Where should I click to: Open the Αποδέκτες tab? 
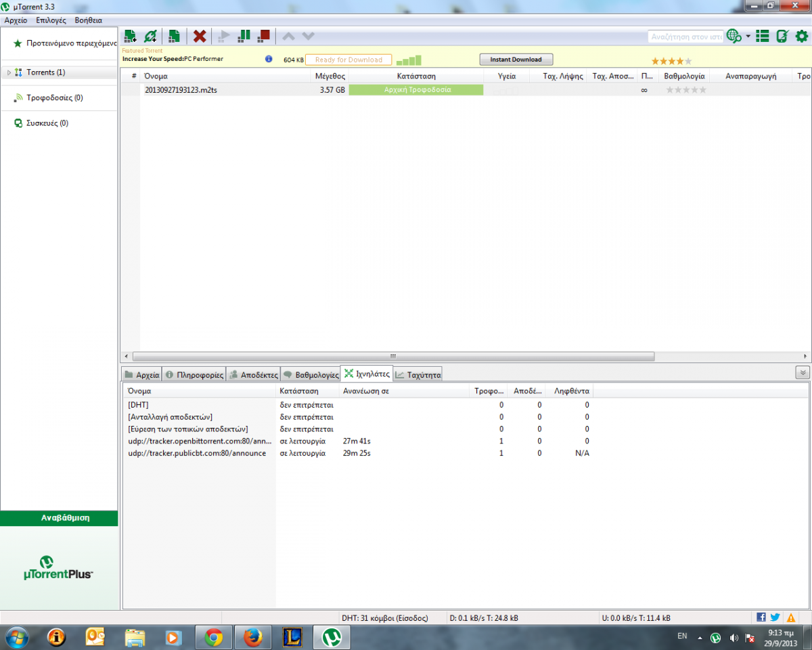[253, 374]
